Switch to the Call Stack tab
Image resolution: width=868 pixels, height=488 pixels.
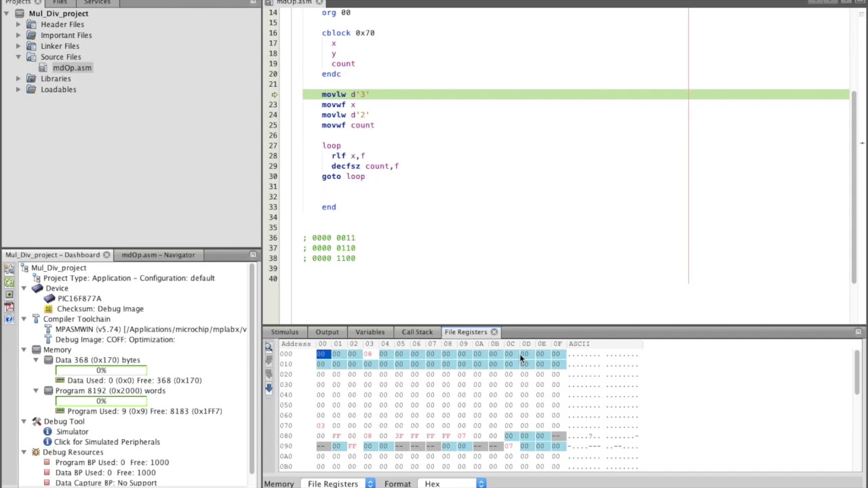coord(417,332)
